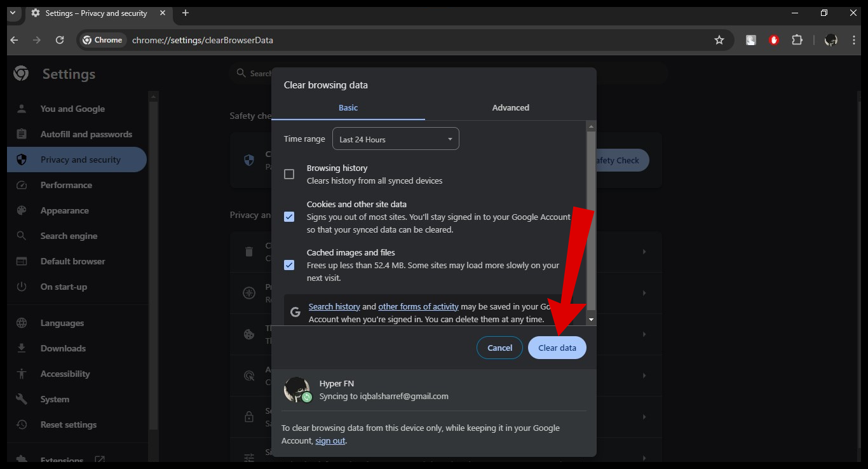The height and width of the screenshot is (469, 868).
Task: Click Syncing to iqbalsharref@gmail.com text
Action: pyautogui.click(x=384, y=397)
